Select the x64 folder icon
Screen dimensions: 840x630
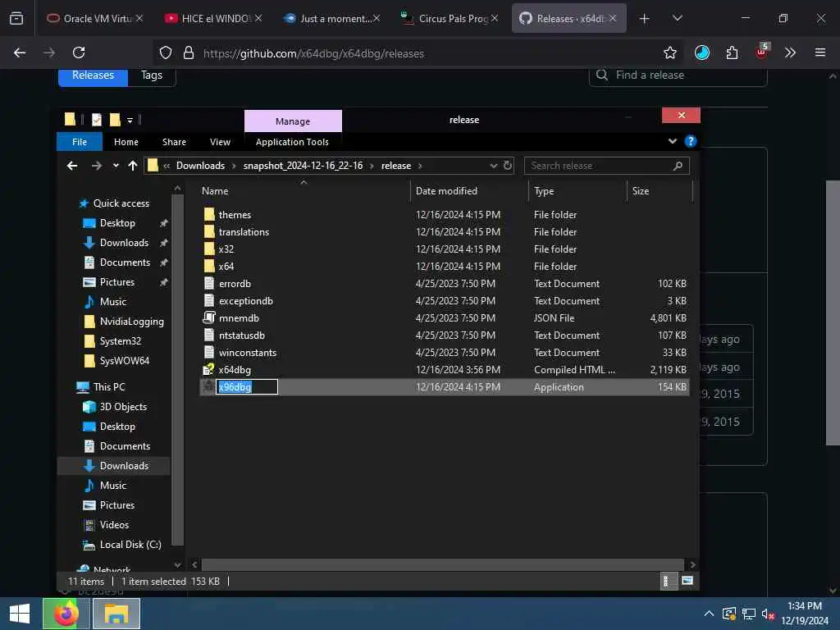point(209,267)
